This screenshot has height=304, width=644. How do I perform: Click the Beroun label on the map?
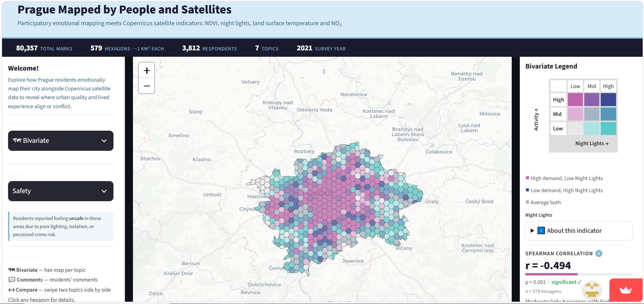click(x=191, y=264)
